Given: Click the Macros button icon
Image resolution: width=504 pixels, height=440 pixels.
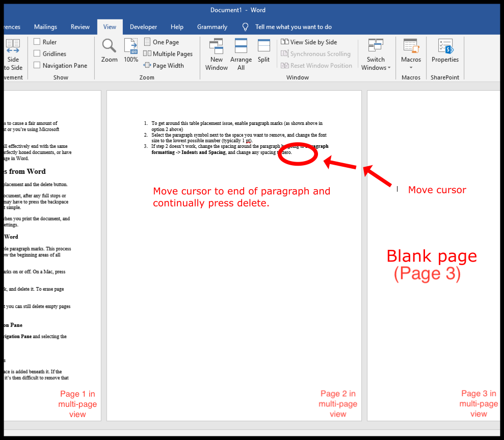Looking at the screenshot, I should (x=411, y=46).
